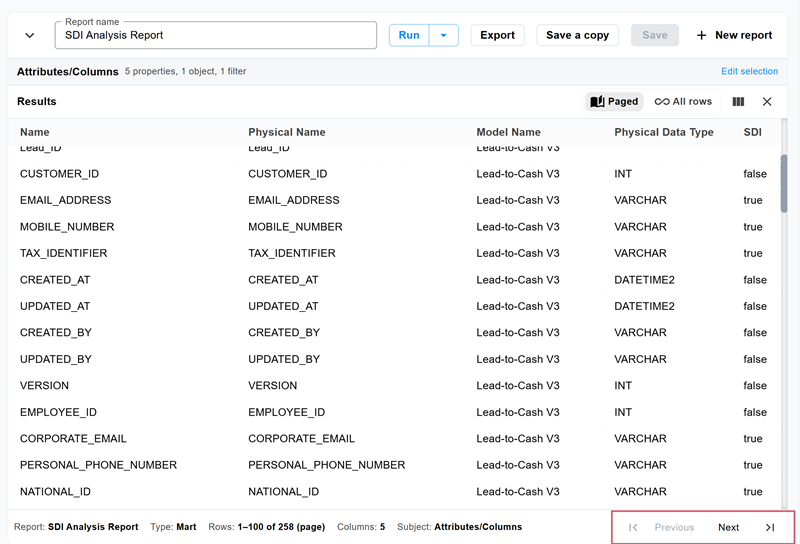
Task: Go to the Next page
Action: (x=728, y=527)
